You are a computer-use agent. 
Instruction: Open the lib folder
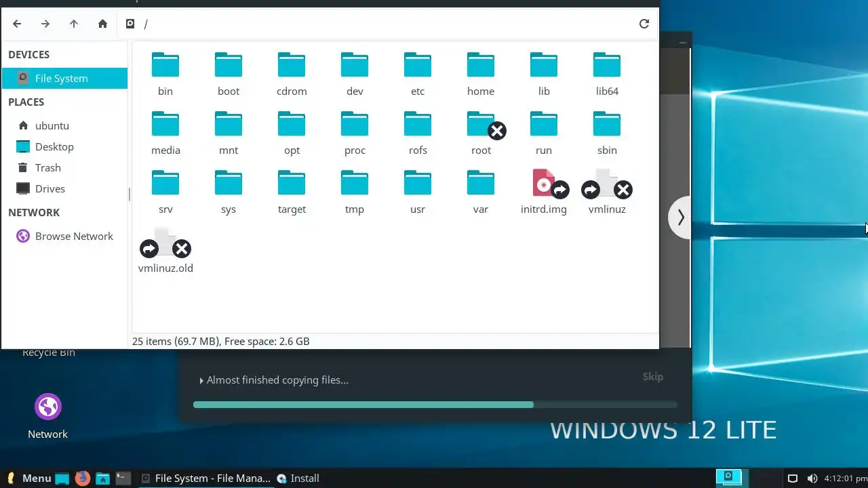[x=544, y=75]
